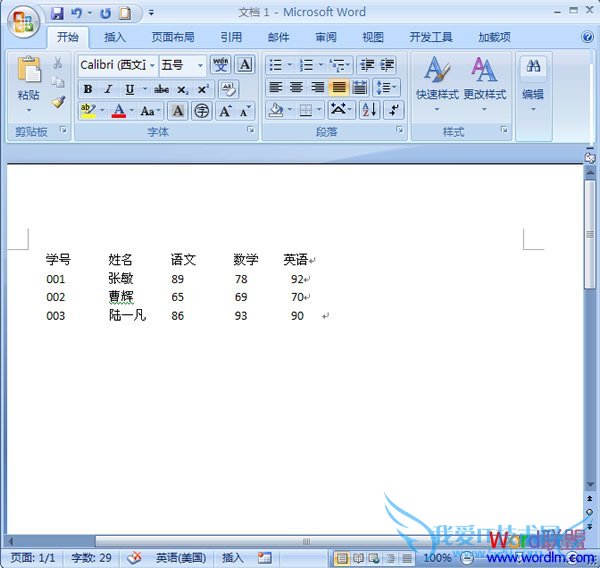Switch to the 引用 tab
600x568 pixels.
point(231,37)
